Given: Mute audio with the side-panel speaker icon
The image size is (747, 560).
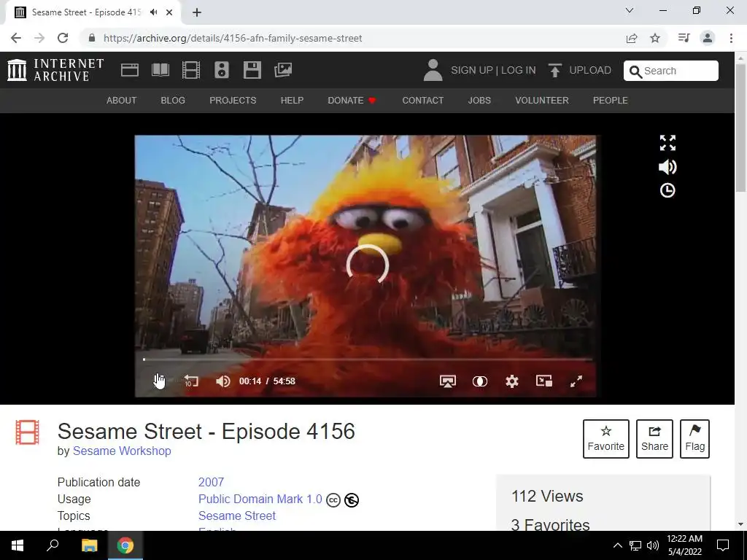Looking at the screenshot, I should (667, 167).
